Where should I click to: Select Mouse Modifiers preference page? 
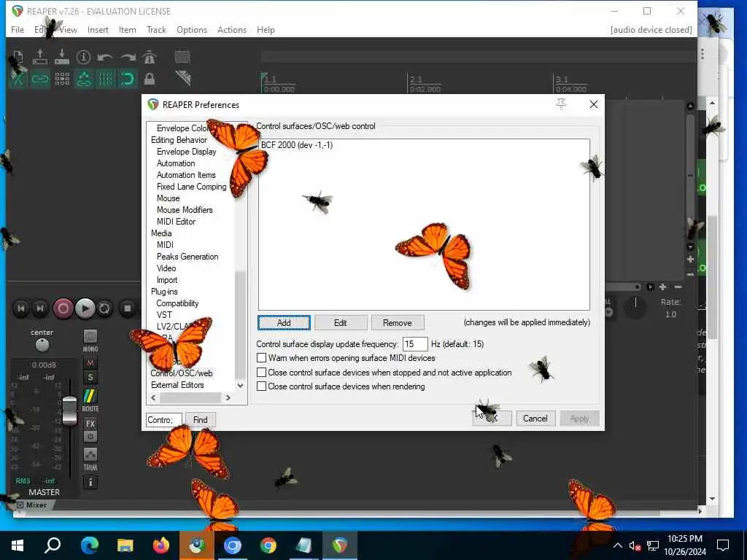pos(185,210)
